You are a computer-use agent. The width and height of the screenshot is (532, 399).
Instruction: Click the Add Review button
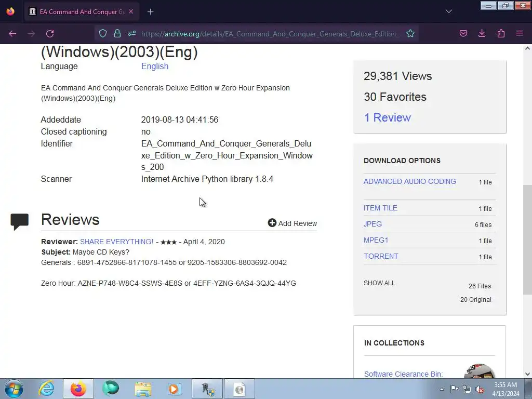(x=292, y=223)
